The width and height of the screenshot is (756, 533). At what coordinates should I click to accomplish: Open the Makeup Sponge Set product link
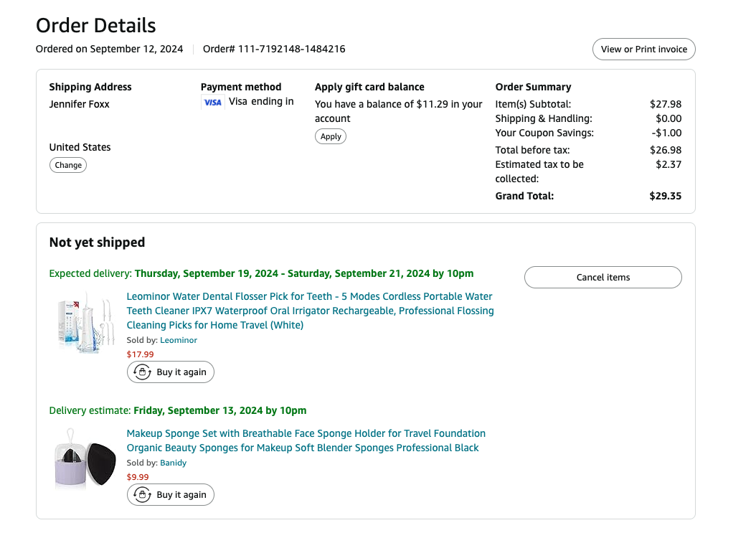pyautogui.click(x=306, y=440)
